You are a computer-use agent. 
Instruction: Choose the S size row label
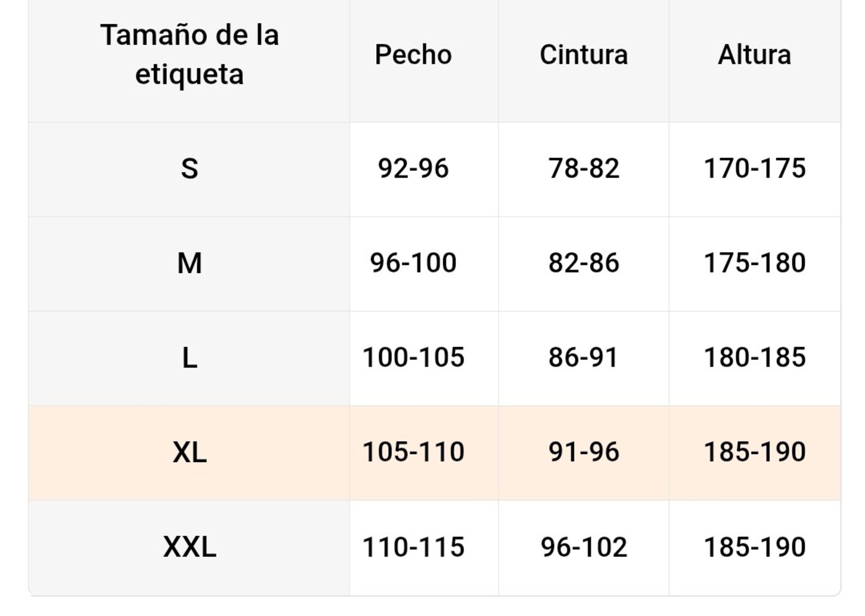tap(189, 168)
